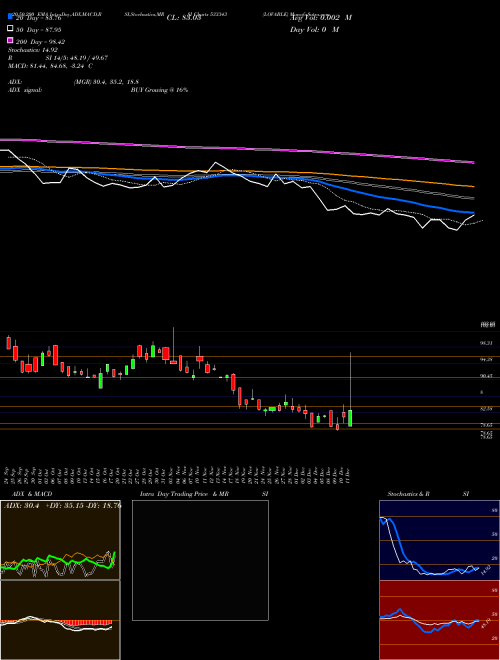500x660 pixels.
Task: Click the 90.43 price axis label
Action: [487, 376]
